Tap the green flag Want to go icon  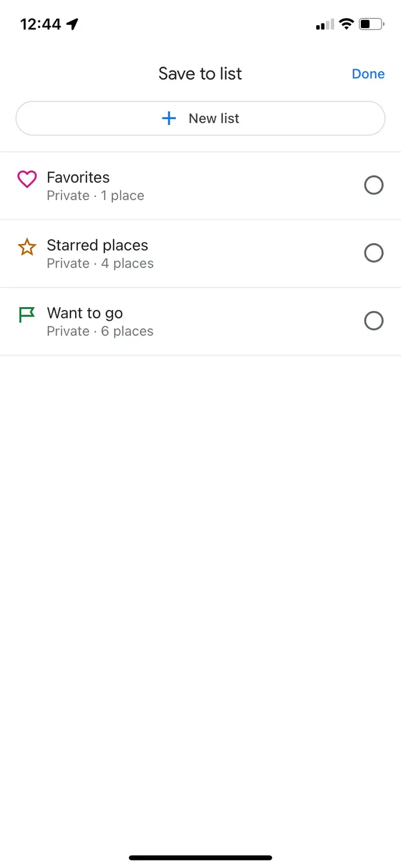(27, 315)
